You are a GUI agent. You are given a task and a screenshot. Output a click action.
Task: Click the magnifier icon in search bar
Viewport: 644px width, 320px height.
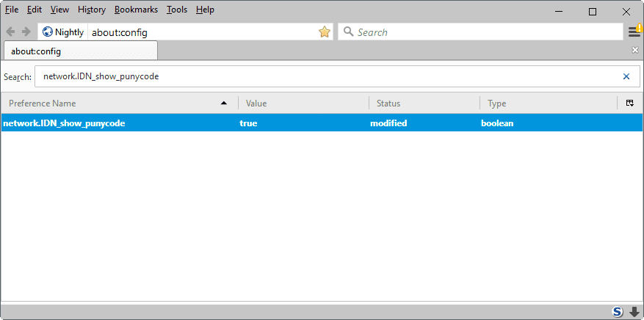(x=348, y=32)
